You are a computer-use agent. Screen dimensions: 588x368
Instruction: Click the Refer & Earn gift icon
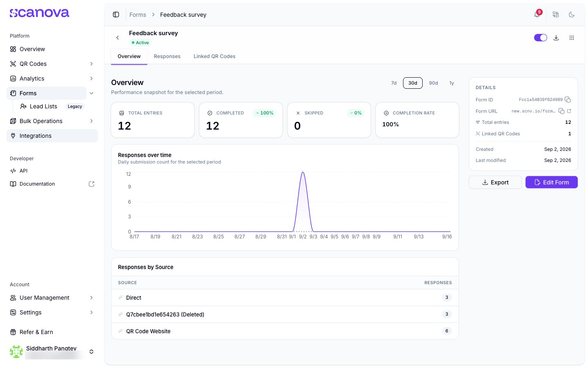[13, 332]
